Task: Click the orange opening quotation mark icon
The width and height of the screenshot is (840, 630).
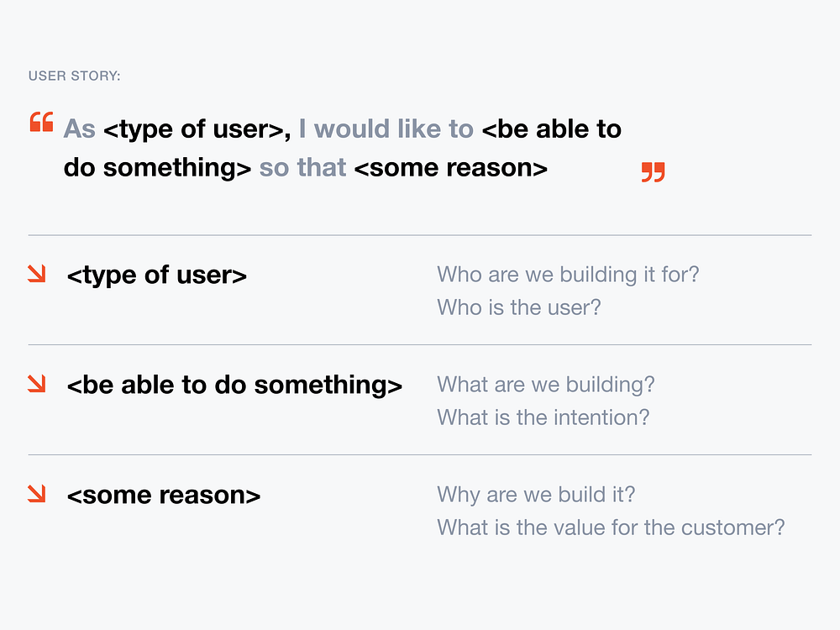Action: click(x=42, y=122)
